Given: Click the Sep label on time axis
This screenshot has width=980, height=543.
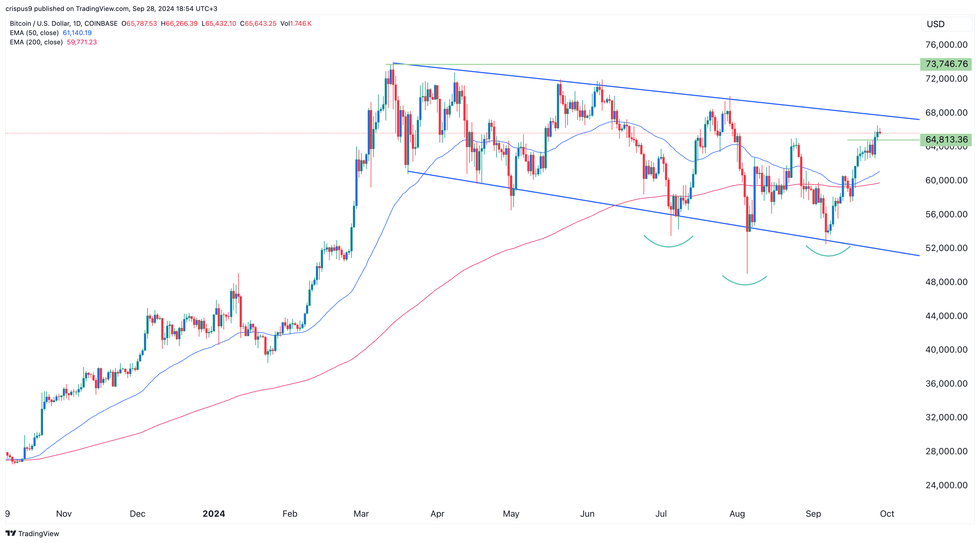Looking at the screenshot, I should click(813, 514).
